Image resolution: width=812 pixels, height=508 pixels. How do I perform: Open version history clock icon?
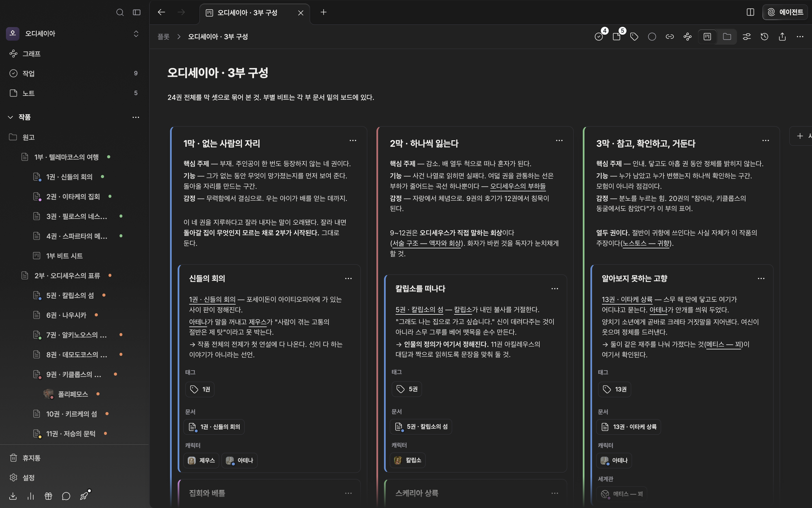coord(764,36)
